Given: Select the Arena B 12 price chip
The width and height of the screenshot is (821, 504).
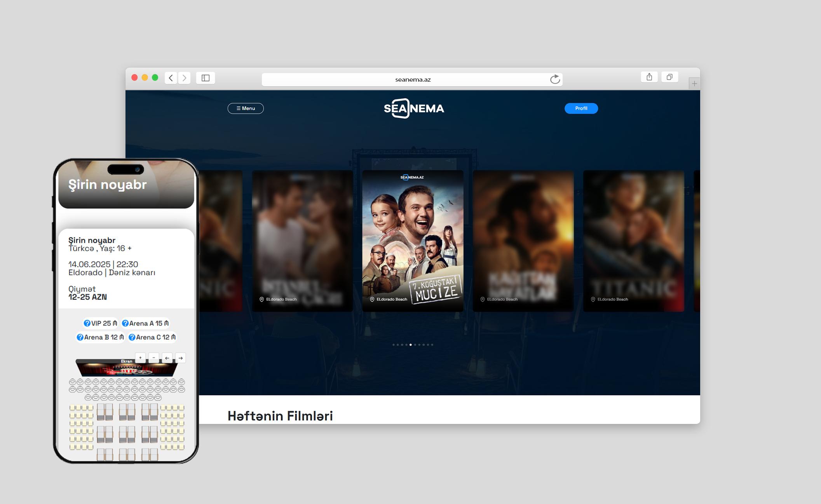Looking at the screenshot, I should (100, 337).
